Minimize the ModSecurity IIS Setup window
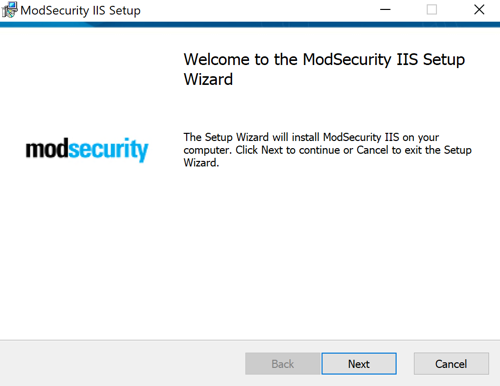Viewport: 500px width, 386px height. (x=385, y=10)
